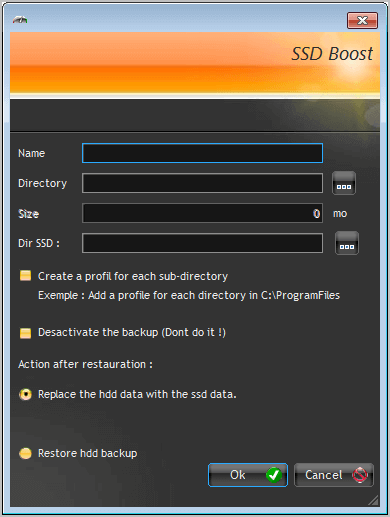Browse for the Dir SSD folder
Viewport: 390px width, 517px height.
click(x=347, y=243)
